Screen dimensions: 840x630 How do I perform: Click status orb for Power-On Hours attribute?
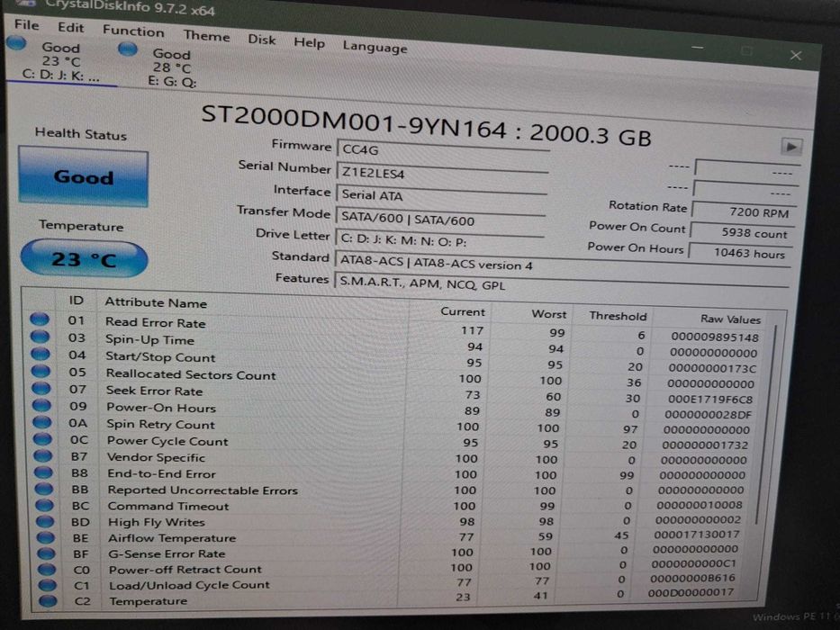pyautogui.click(x=41, y=405)
